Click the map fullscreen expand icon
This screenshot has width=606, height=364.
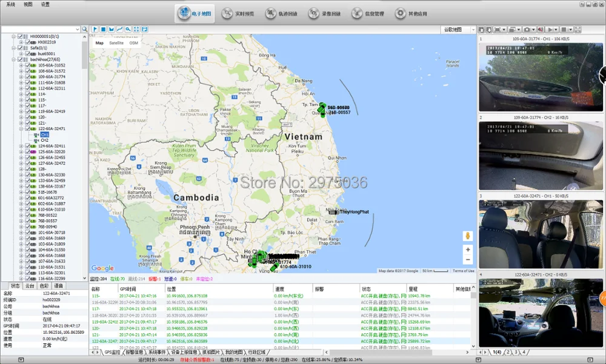(x=136, y=29)
